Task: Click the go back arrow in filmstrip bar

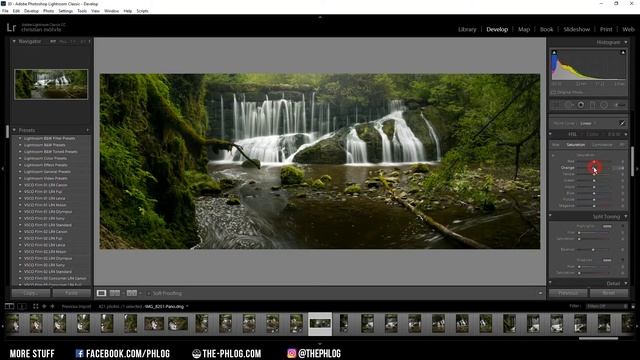Action: [44, 306]
